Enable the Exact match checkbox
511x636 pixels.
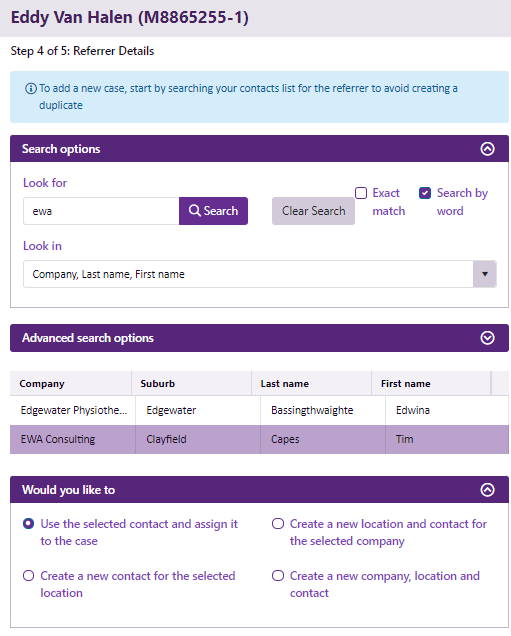point(361,193)
